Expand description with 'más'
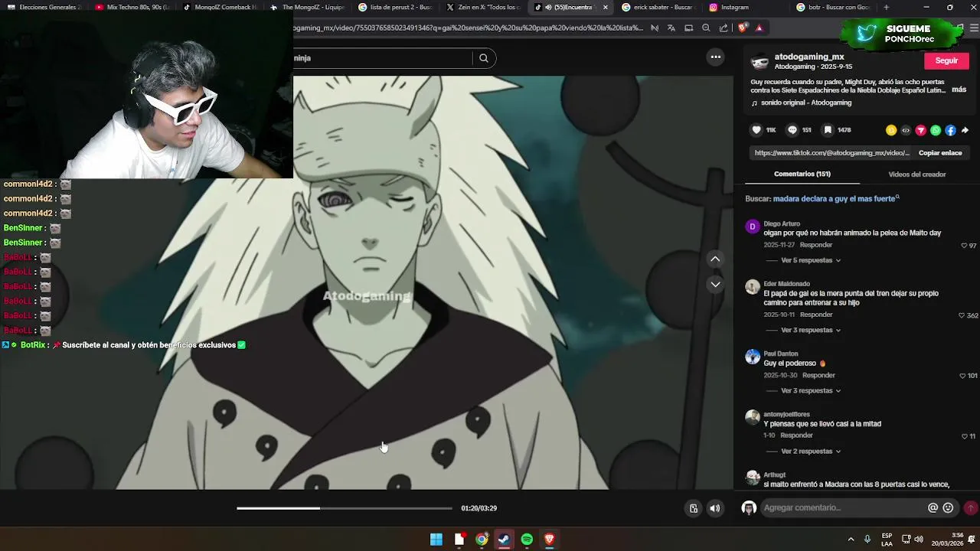This screenshot has width=980, height=551. (x=959, y=90)
